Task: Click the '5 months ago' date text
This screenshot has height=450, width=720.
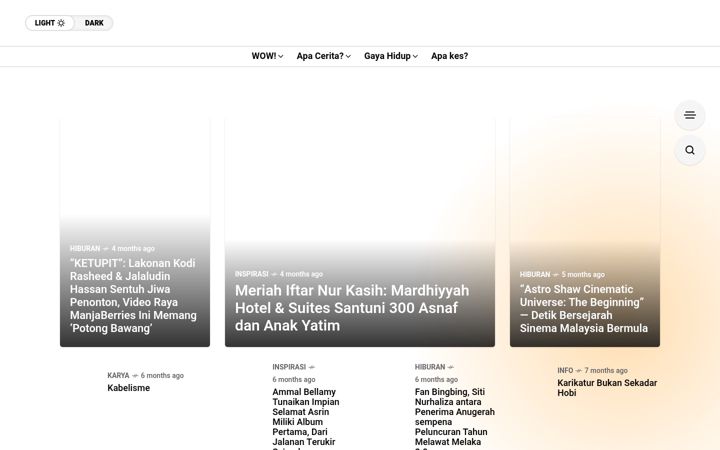Action: pos(583,275)
